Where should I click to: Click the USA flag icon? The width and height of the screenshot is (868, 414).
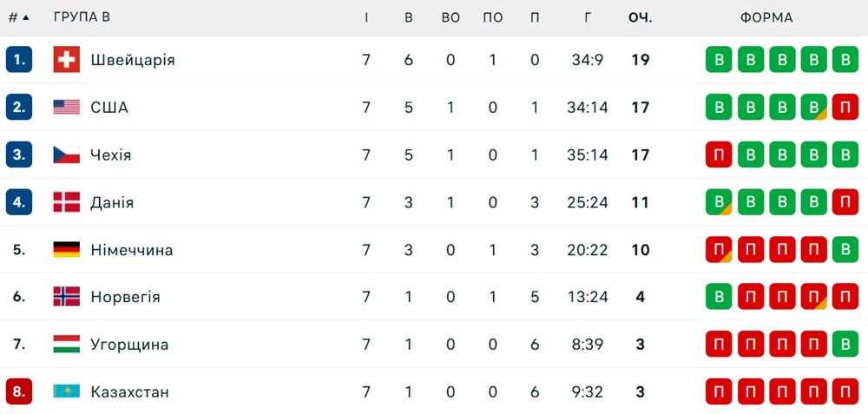tap(66, 108)
